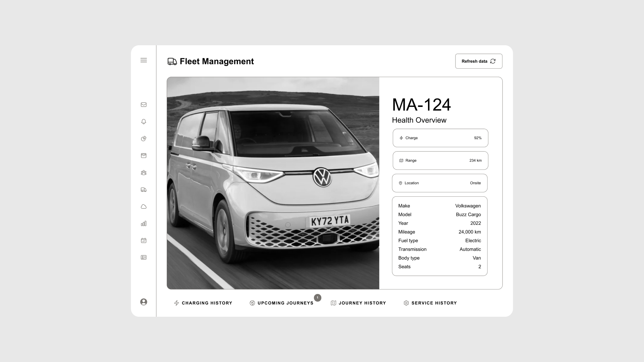This screenshot has height=362, width=644.
Task: Open notifications via the bell icon
Action: click(x=144, y=122)
